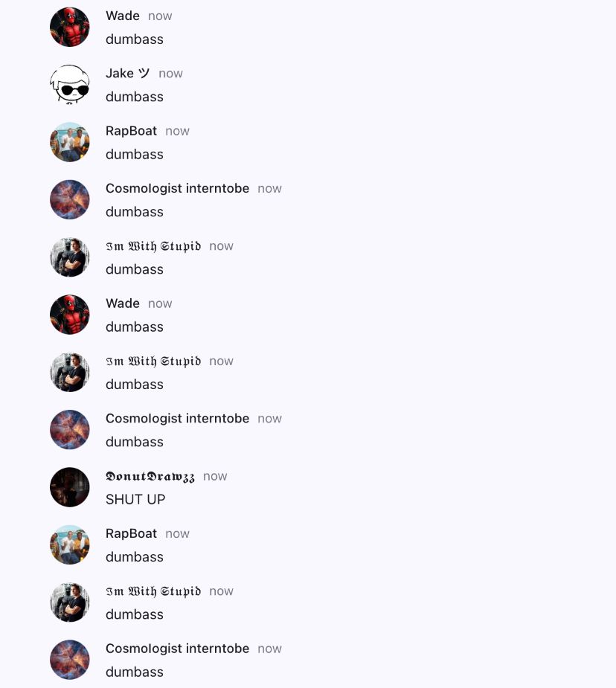Click DonutDrawzz's dark profile picture
The image size is (616, 688).
(70, 487)
